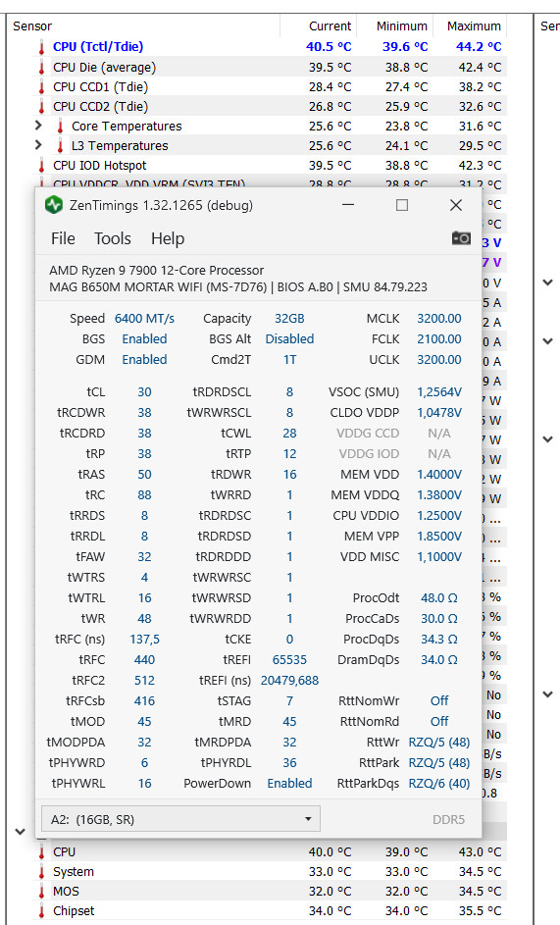Click the CPU Die (average) thermometer icon
Viewport: 560px width, 925px height.
tap(41, 68)
